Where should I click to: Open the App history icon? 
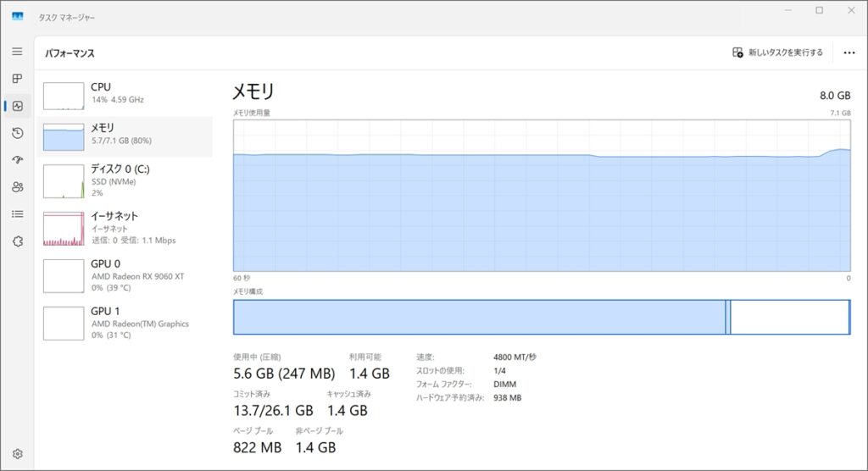click(17, 133)
